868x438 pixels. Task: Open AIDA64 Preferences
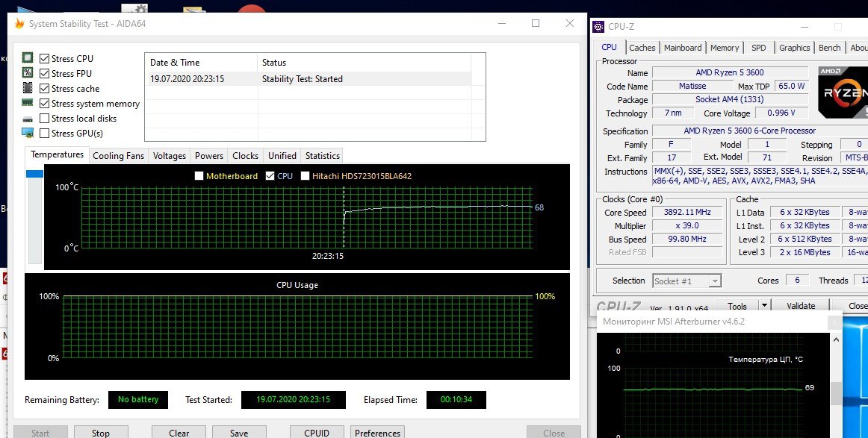pos(377,433)
